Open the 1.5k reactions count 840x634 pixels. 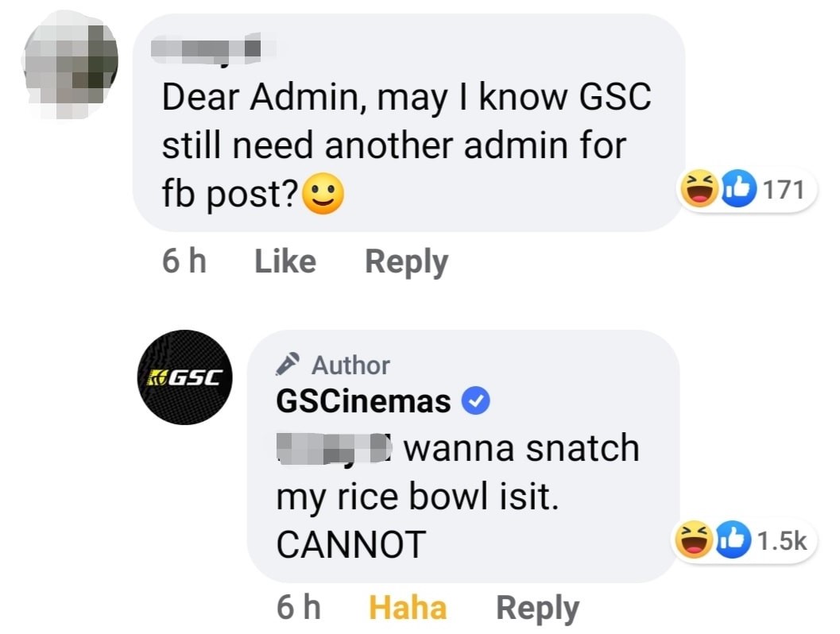click(x=781, y=541)
